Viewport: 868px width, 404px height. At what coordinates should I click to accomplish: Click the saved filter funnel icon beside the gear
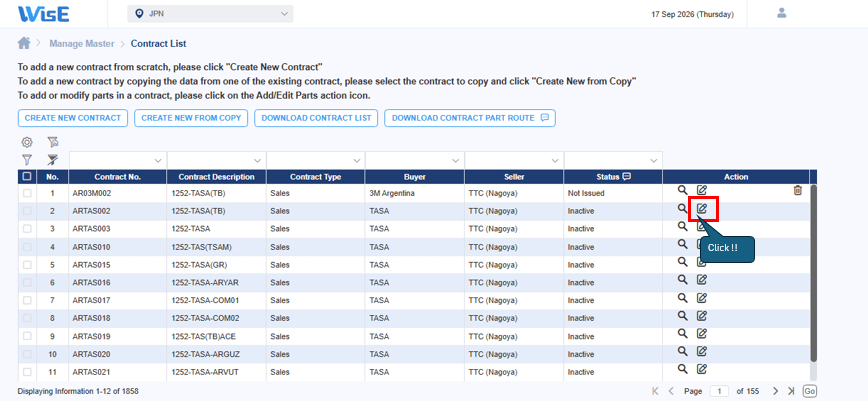point(53,142)
